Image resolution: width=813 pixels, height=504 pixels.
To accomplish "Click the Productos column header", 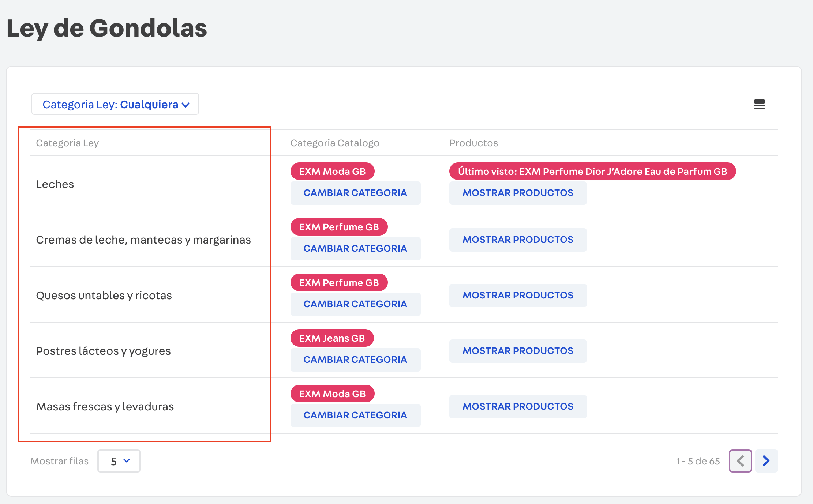I will [x=473, y=143].
